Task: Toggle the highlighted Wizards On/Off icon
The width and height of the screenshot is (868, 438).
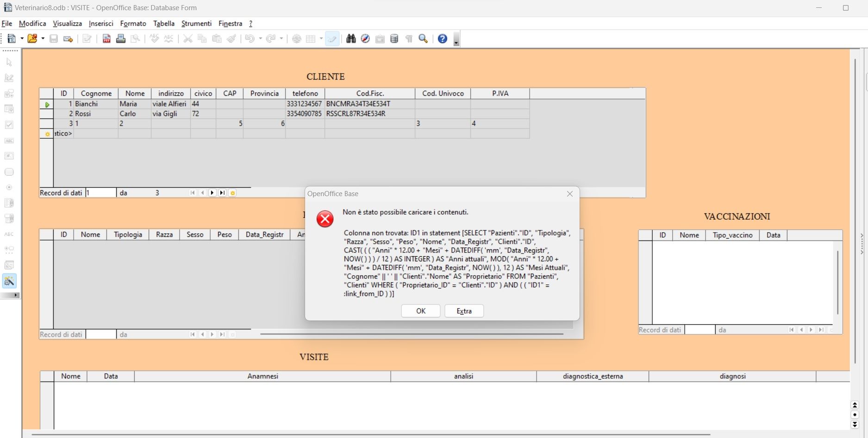Action: click(x=9, y=281)
